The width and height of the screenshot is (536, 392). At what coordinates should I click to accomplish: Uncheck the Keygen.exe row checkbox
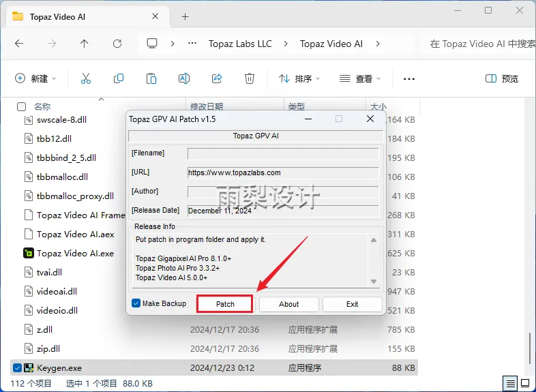(x=17, y=367)
